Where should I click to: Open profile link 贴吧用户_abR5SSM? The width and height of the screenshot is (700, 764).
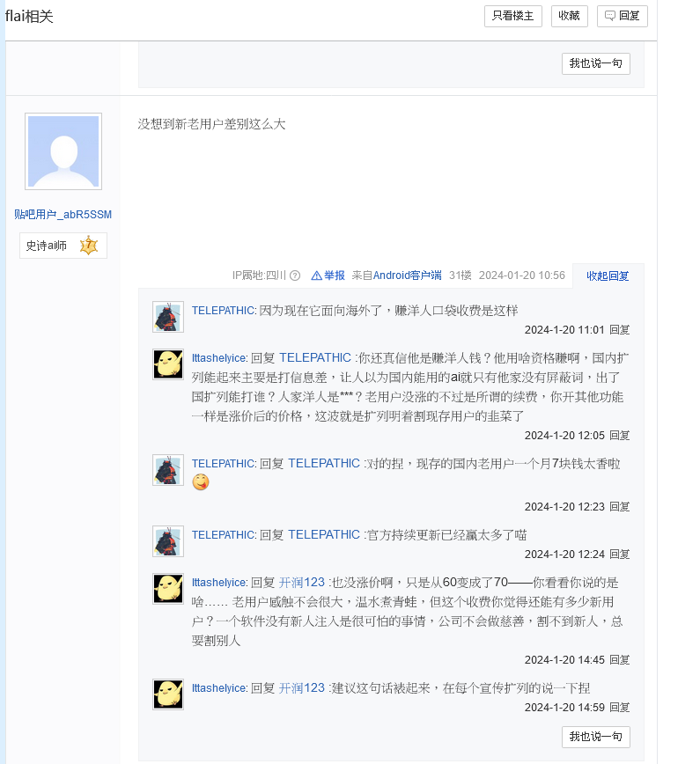click(63, 215)
